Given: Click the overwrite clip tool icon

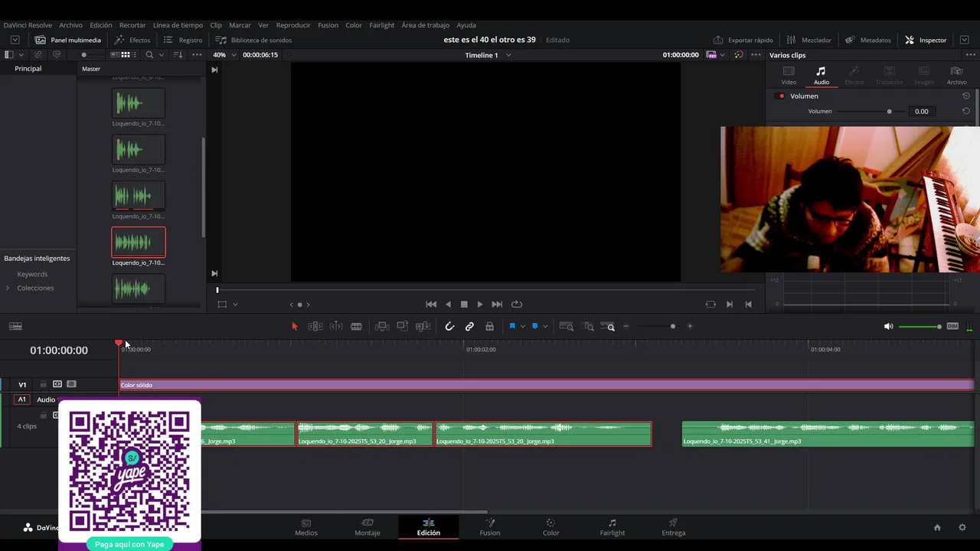Looking at the screenshot, I should click(403, 326).
